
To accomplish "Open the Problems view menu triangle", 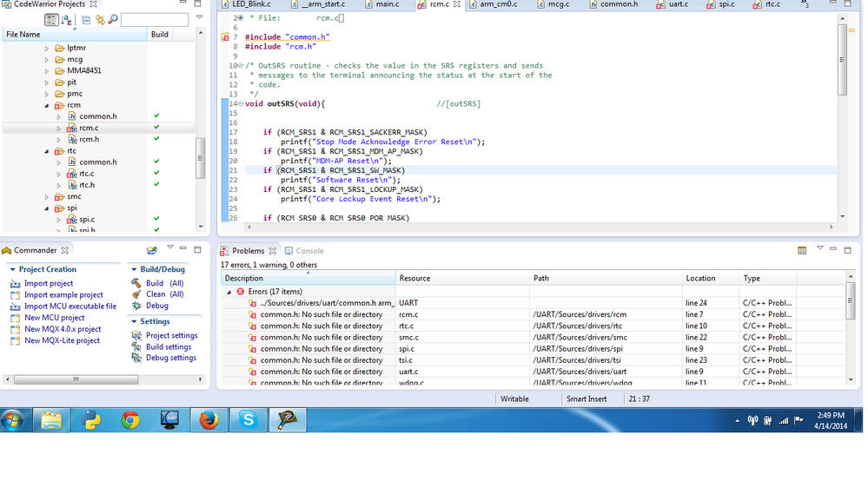I will pyautogui.click(x=820, y=247).
